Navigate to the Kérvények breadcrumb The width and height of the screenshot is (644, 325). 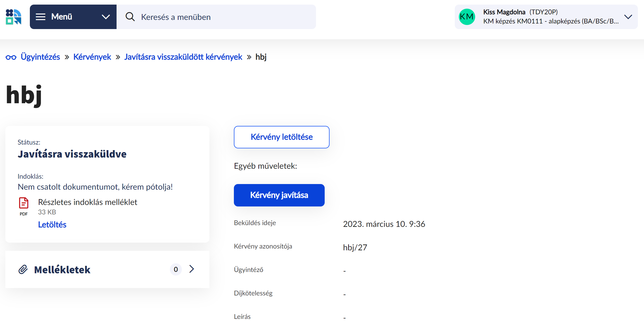(x=92, y=57)
